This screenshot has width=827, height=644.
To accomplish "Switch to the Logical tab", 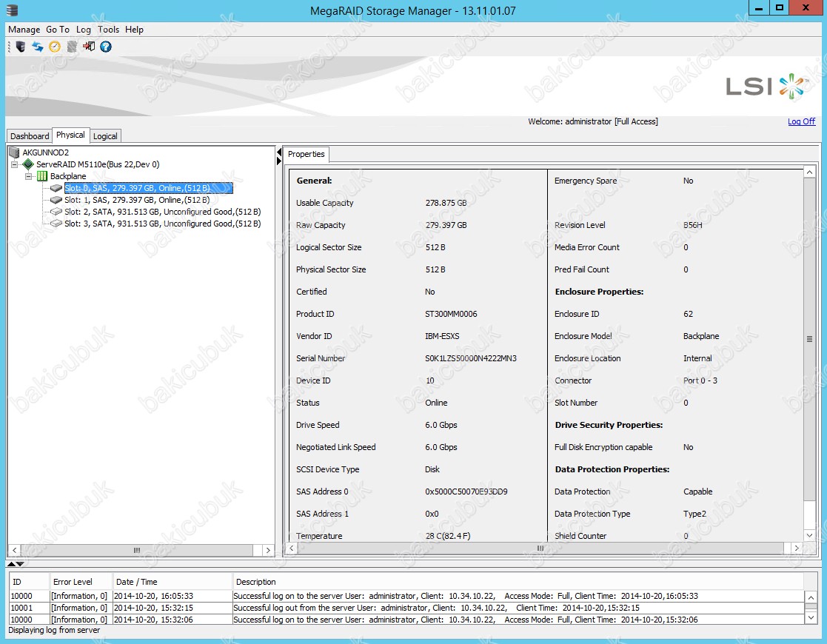I will [x=105, y=136].
